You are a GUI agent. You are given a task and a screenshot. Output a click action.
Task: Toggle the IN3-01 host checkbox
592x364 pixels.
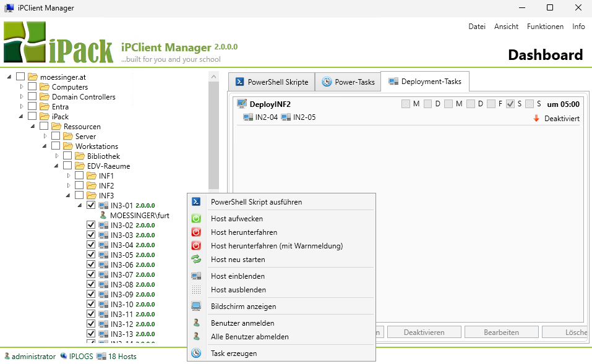[x=91, y=205]
